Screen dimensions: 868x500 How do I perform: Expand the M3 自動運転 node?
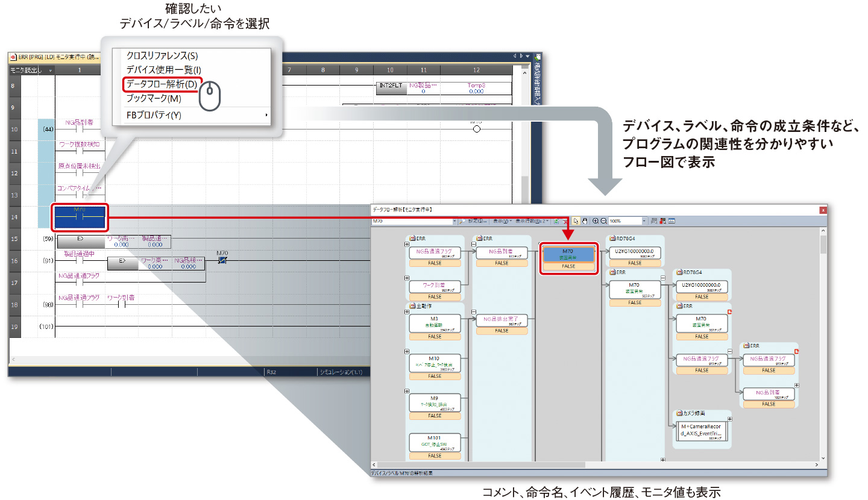click(407, 311)
